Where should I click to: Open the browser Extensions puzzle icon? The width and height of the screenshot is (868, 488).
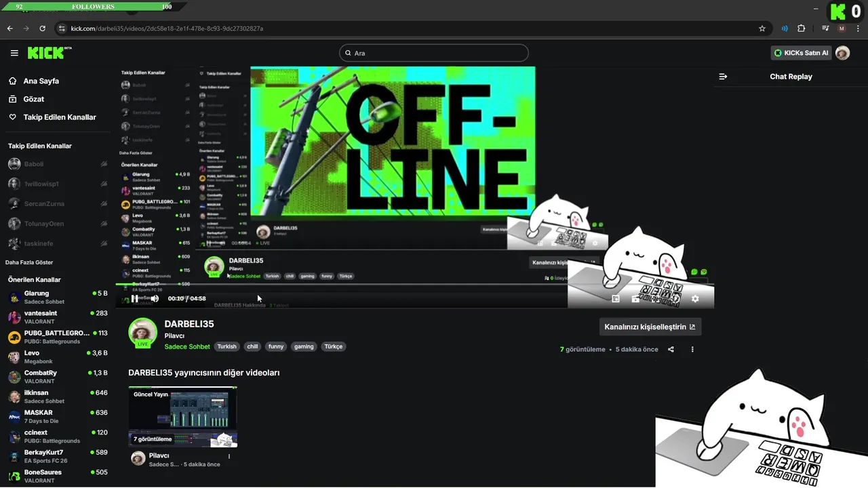[x=802, y=28]
